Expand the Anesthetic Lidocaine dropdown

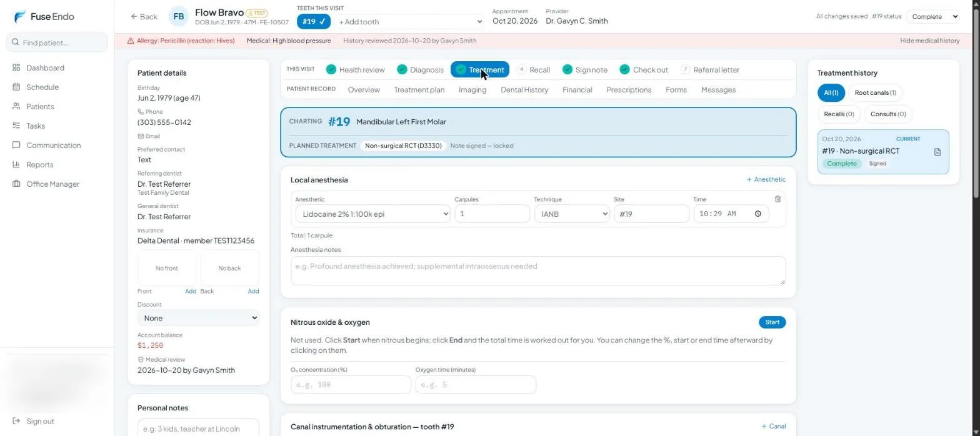(372, 214)
